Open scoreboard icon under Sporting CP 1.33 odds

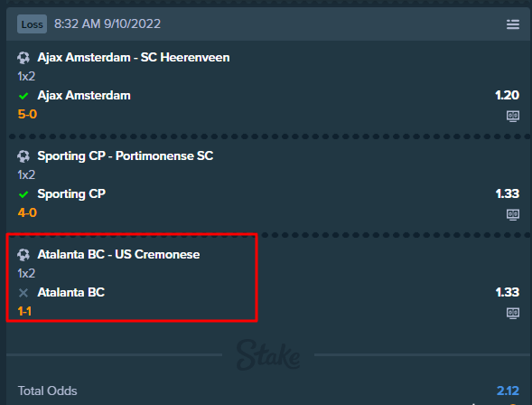[513, 214]
